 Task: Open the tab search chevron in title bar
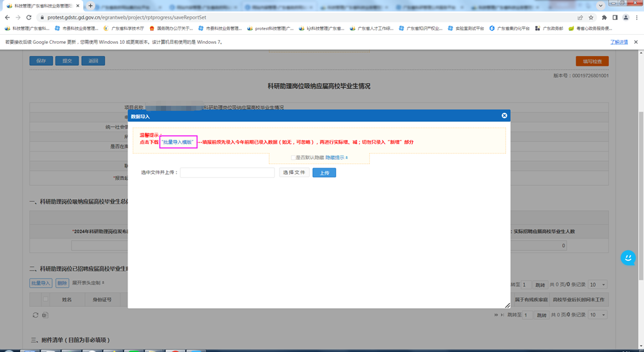600,6
